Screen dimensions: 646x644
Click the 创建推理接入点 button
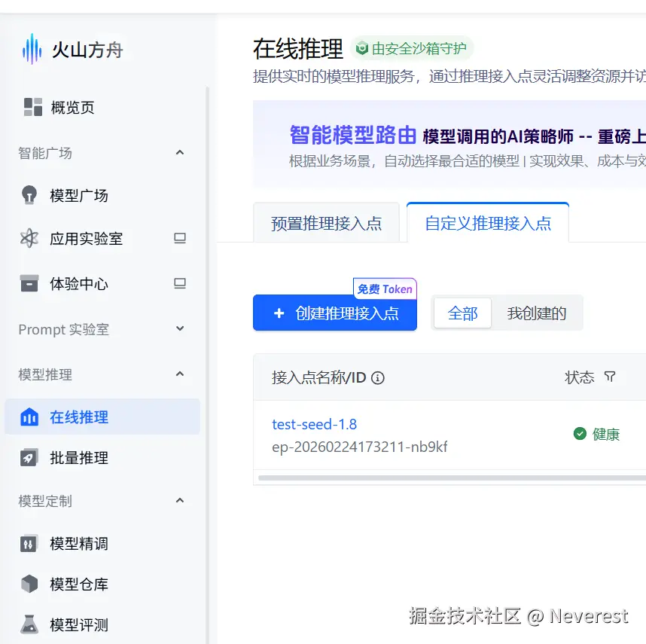point(335,313)
